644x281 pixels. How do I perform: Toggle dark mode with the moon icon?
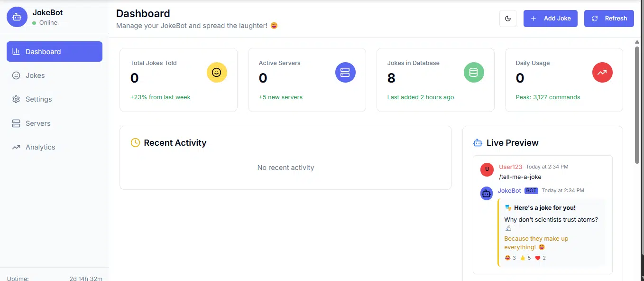(x=508, y=19)
